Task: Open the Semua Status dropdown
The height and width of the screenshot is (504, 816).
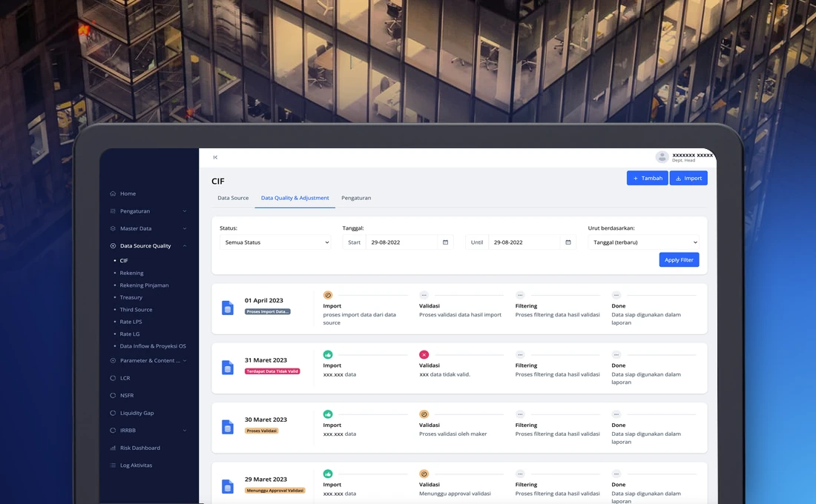Action: (x=275, y=242)
